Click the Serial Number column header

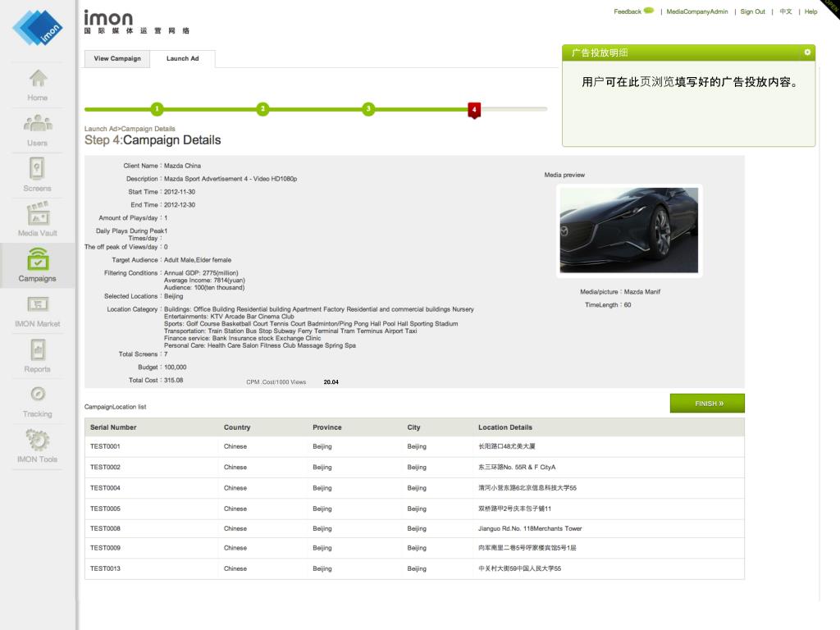click(113, 427)
